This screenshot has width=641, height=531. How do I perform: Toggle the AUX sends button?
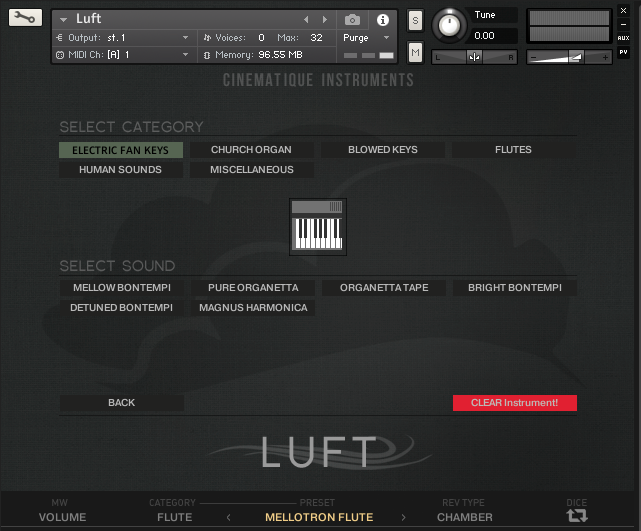pyautogui.click(x=623, y=38)
